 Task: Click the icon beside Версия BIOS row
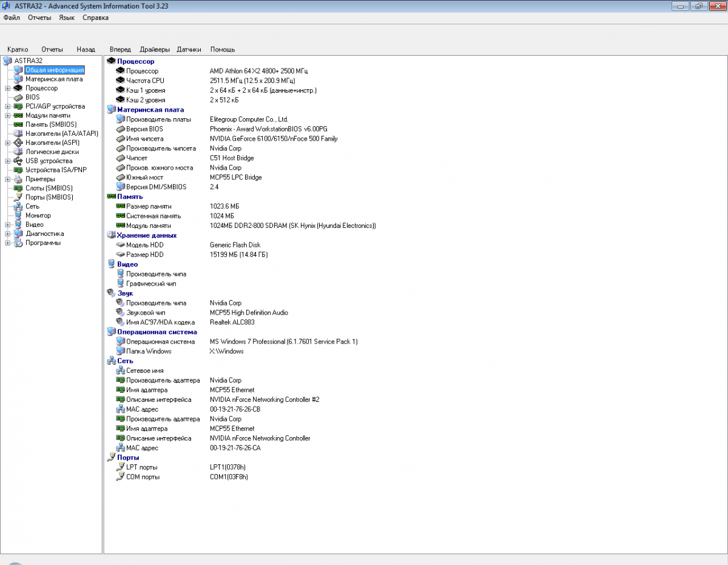click(x=120, y=129)
